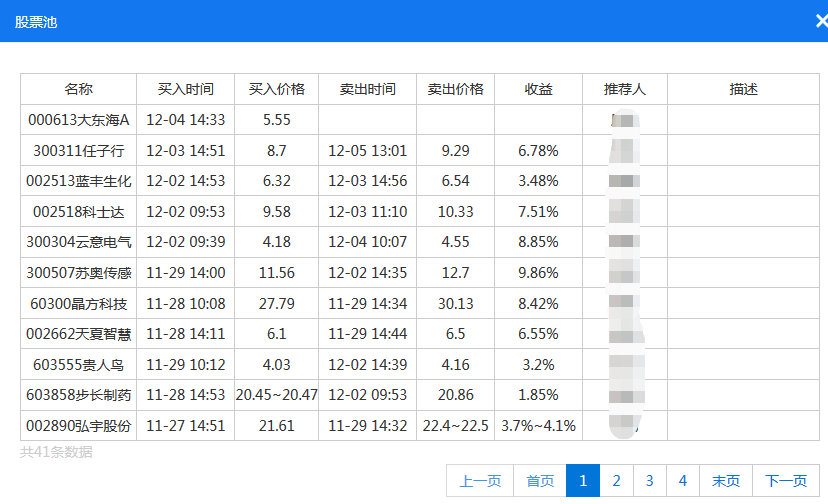828x504 pixels.
Task: Select stock 60300晶方科技
Action: (79, 303)
